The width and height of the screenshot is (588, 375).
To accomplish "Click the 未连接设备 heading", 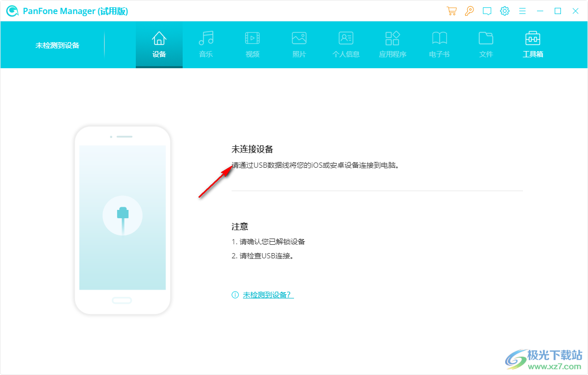I will click(x=252, y=149).
